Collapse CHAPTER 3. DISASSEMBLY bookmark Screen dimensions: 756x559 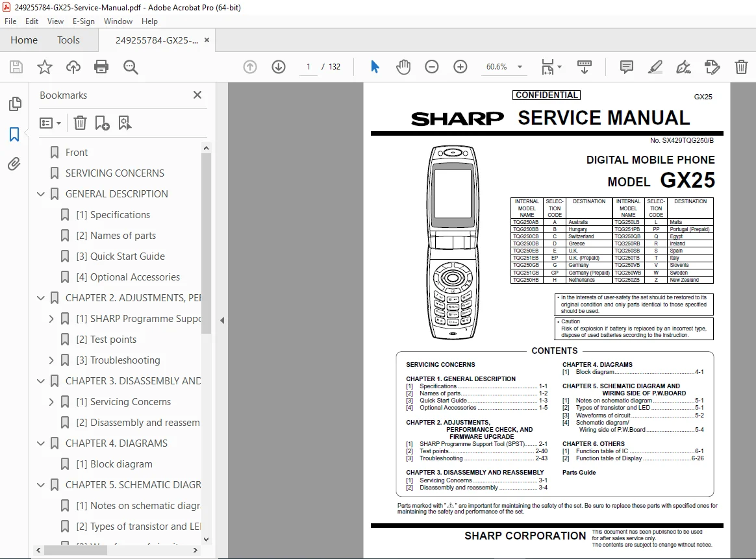click(41, 381)
